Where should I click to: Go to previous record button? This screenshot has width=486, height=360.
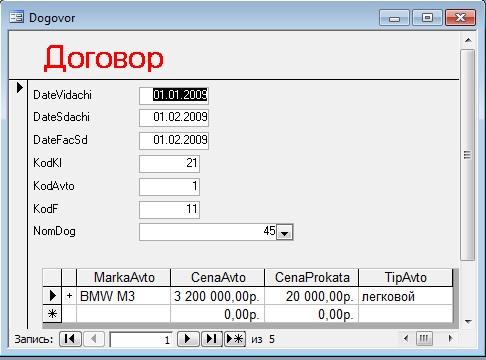[94, 339]
